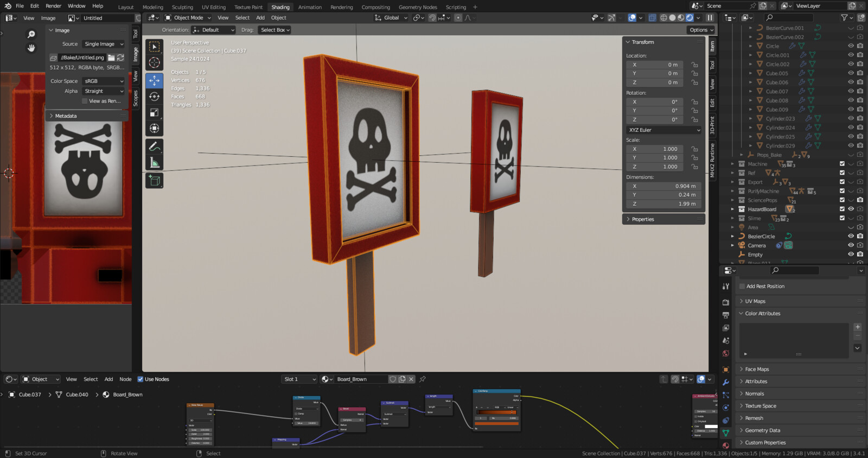This screenshot has height=458, width=868.
Task: Switch to Texture Paint workspace tab
Action: 248,7
